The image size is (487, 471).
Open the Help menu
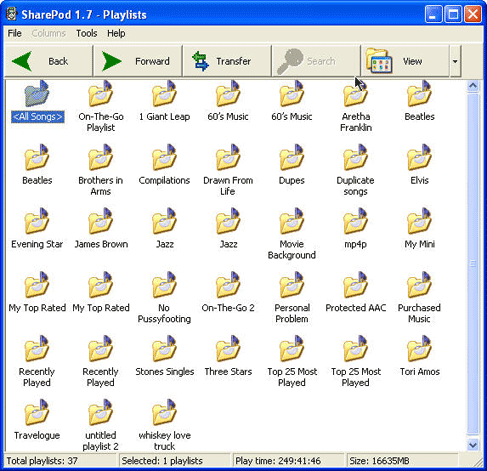(x=116, y=33)
